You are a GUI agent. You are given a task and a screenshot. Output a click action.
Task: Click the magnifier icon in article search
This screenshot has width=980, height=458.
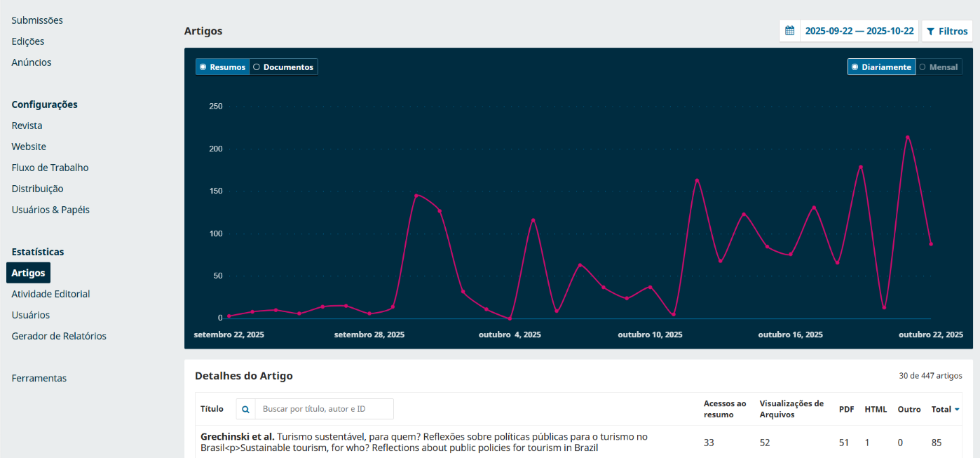pos(245,409)
